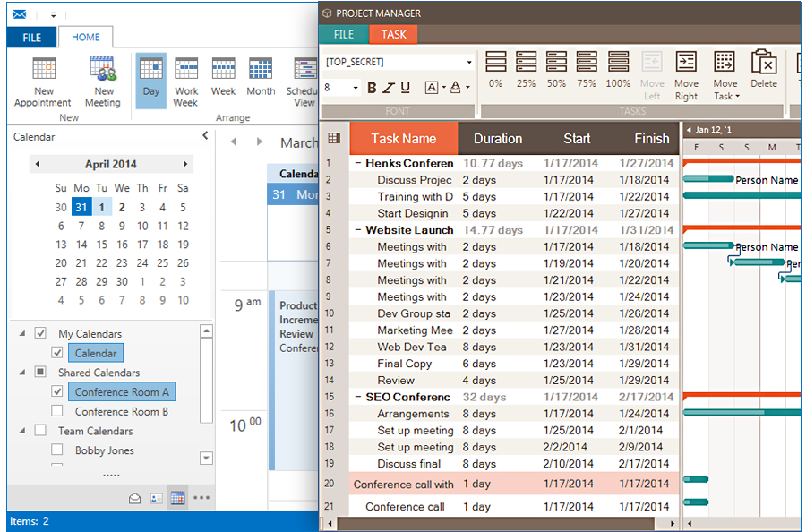
Task: Select Week calendar view
Action: tap(223, 77)
